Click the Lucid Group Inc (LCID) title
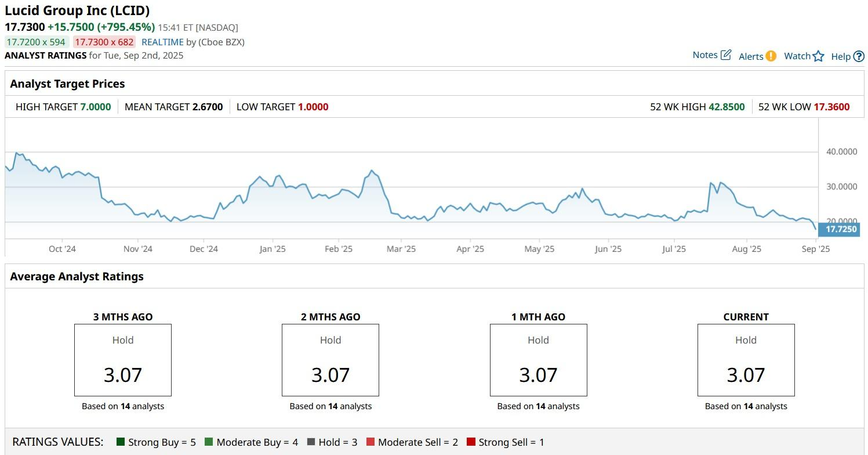Viewport: 868px width, 455px height. tap(77, 10)
